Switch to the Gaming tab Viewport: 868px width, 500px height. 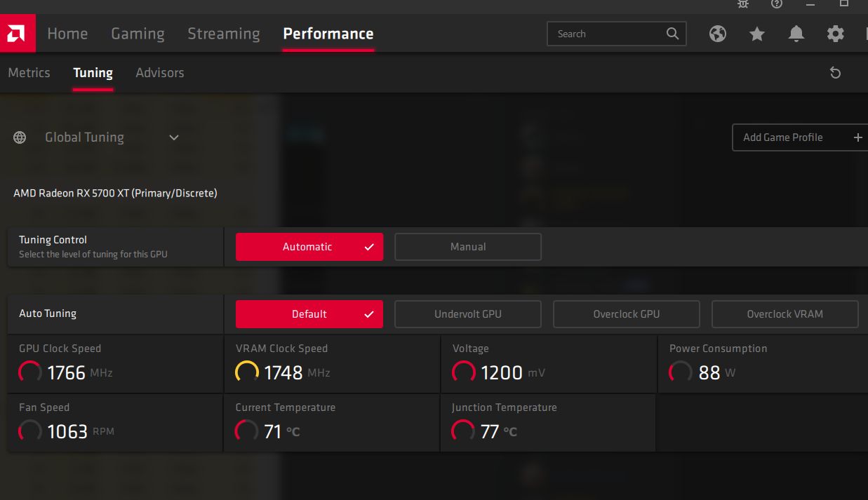[x=138, y=34]
